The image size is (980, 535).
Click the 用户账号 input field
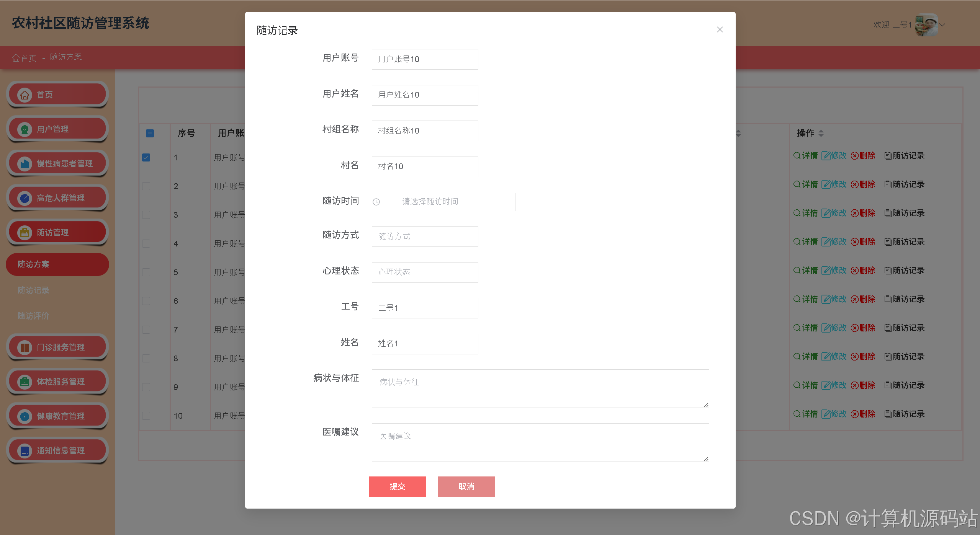[x=425, y=59]
